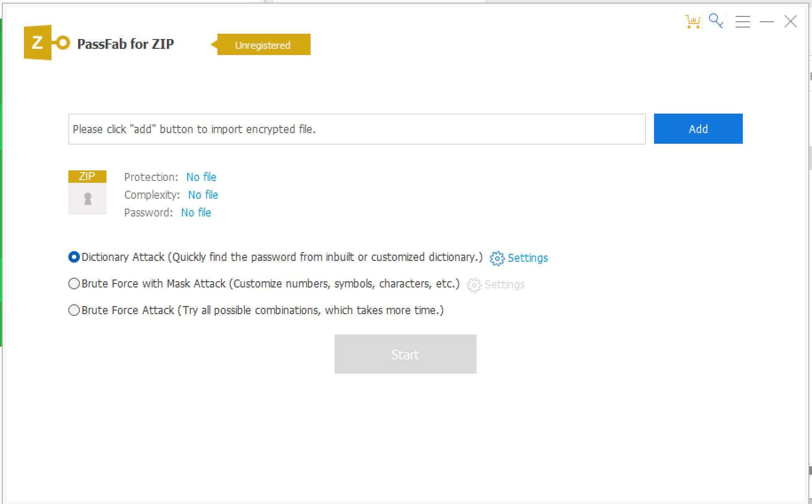Image resolution: width=812 pixels, height=504 pixels.
Task: Click the grayed Brute Force settings gear
Action: pyautogui.click(x=474, y=285)
